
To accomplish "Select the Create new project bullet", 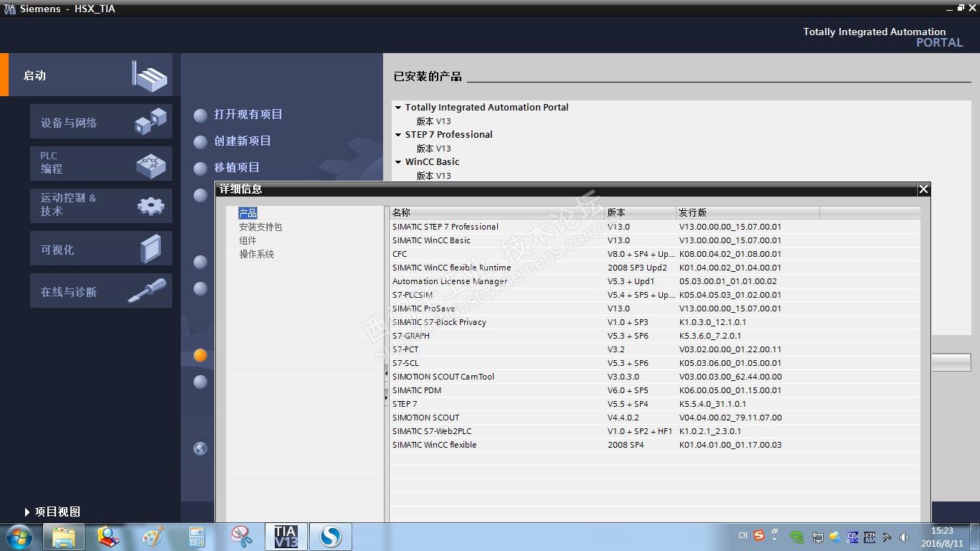I will click(201, 142).
